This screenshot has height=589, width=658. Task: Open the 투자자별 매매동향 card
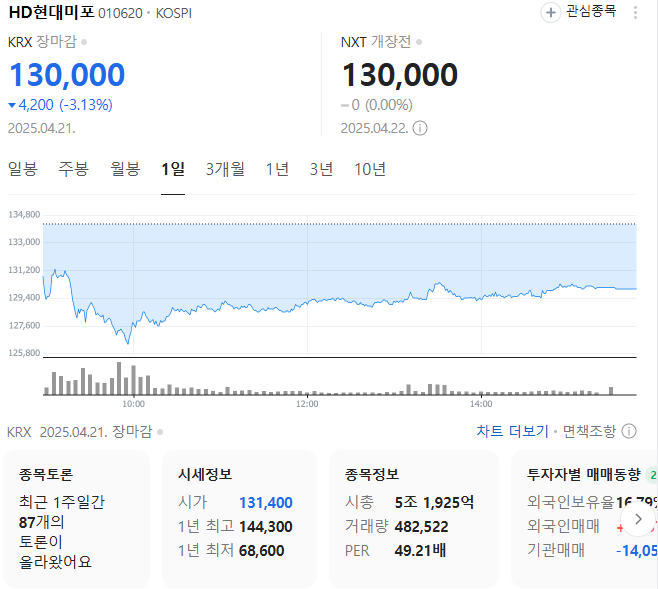coord(584,519)
